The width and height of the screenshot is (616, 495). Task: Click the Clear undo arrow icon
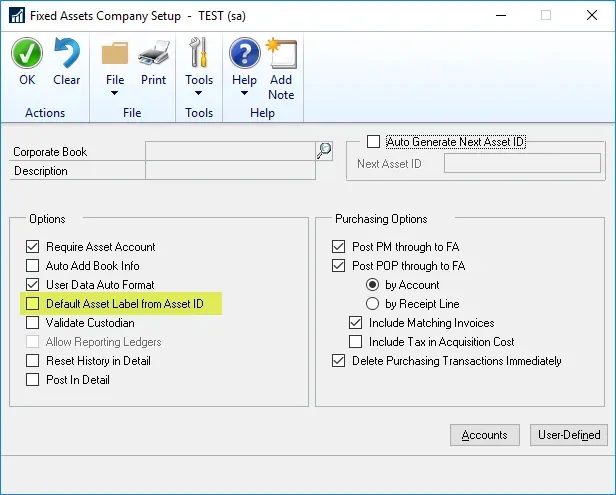pyautogui.click(x=67, y=54)
